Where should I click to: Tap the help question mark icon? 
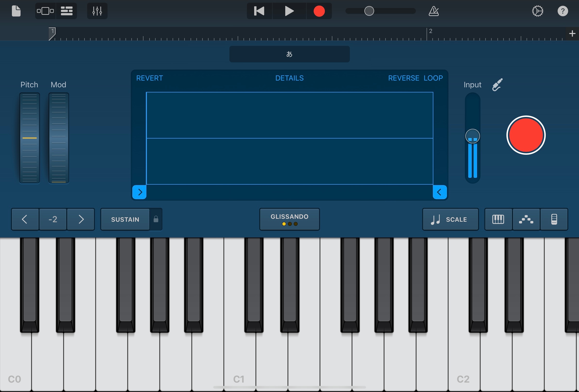(562, 11)
